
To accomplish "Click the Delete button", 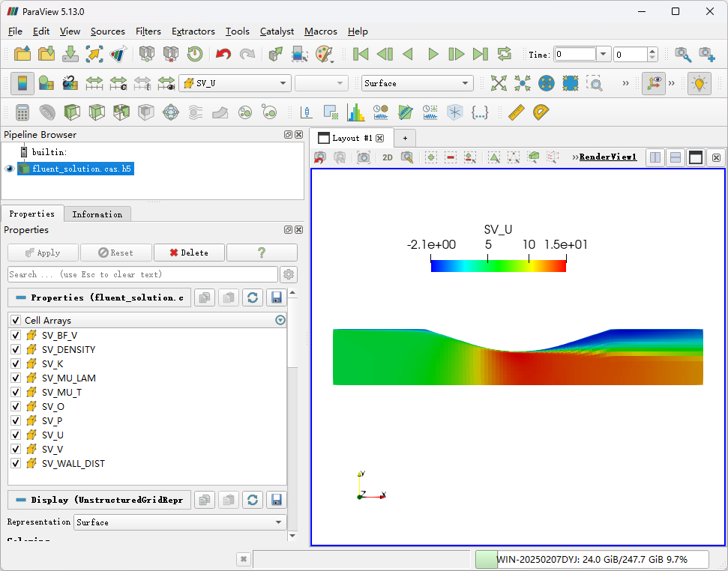I will point(189,253).
